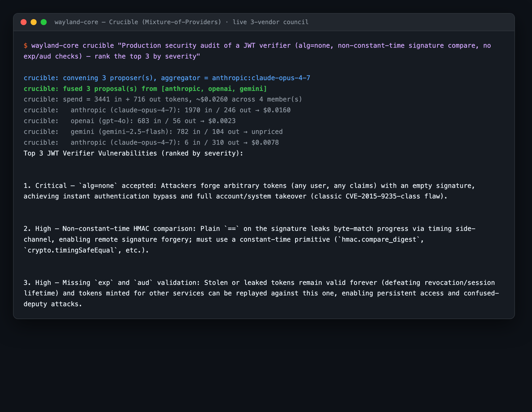Click the words 'deputy attacks.' on the last line
532x412 pixels.
[53, 304]
